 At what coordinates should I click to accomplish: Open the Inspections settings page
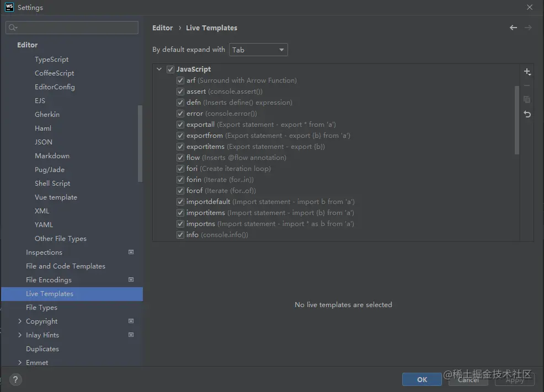[44, 253]
